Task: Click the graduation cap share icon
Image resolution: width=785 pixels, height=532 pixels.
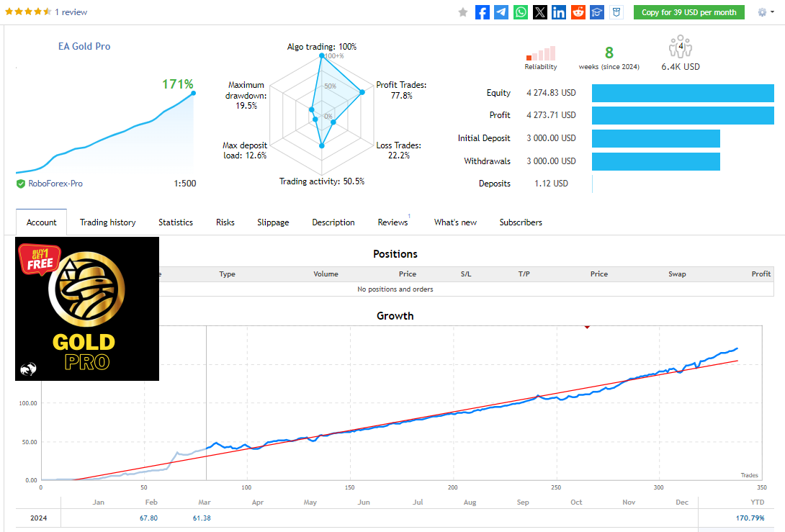Action: point(597,12)
